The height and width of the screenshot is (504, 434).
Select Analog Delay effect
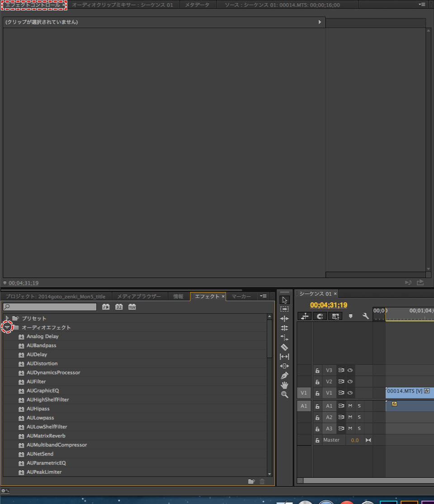coord(42,336)
